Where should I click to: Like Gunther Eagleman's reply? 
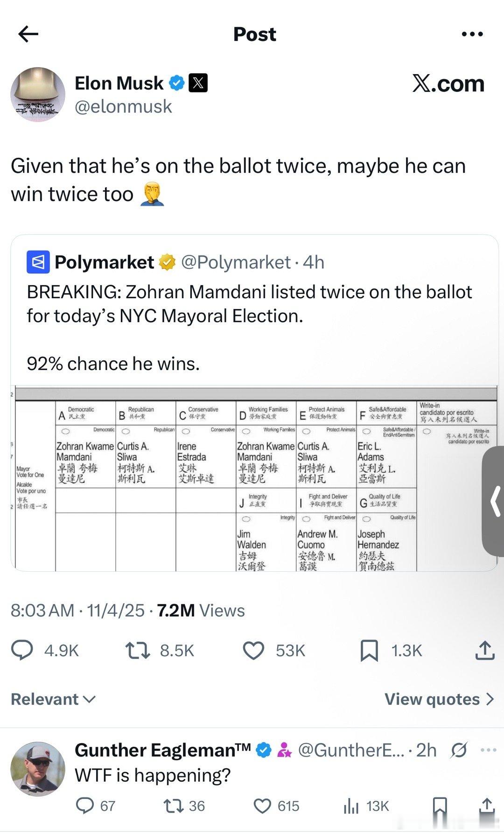tap(262, 806)
